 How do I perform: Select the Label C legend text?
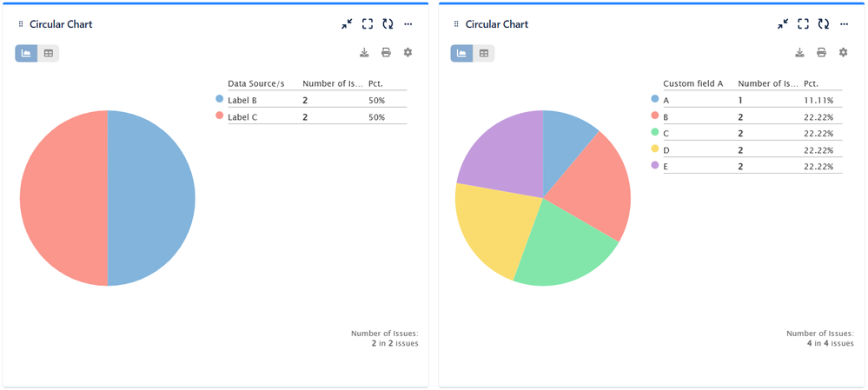(x=242, y=117)
